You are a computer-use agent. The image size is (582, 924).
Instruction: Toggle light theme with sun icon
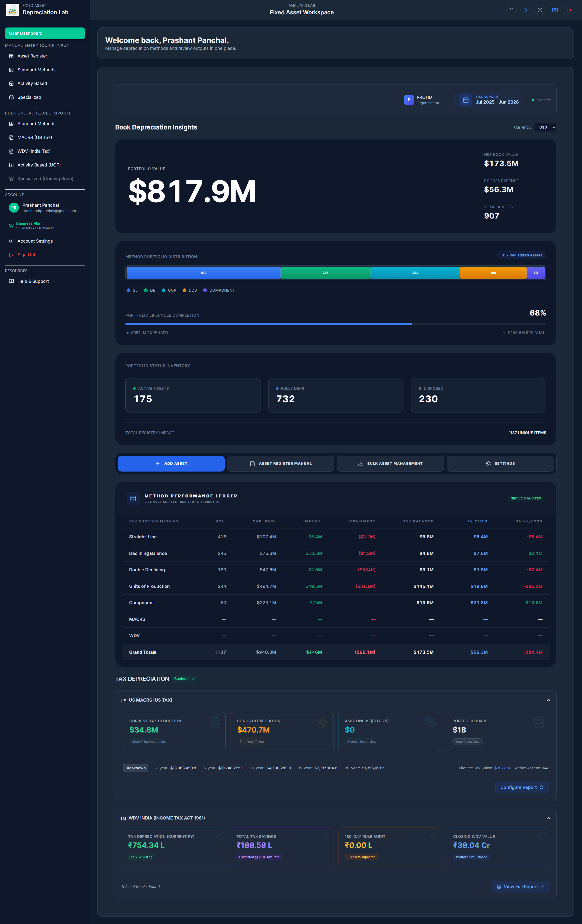[525, 10]
